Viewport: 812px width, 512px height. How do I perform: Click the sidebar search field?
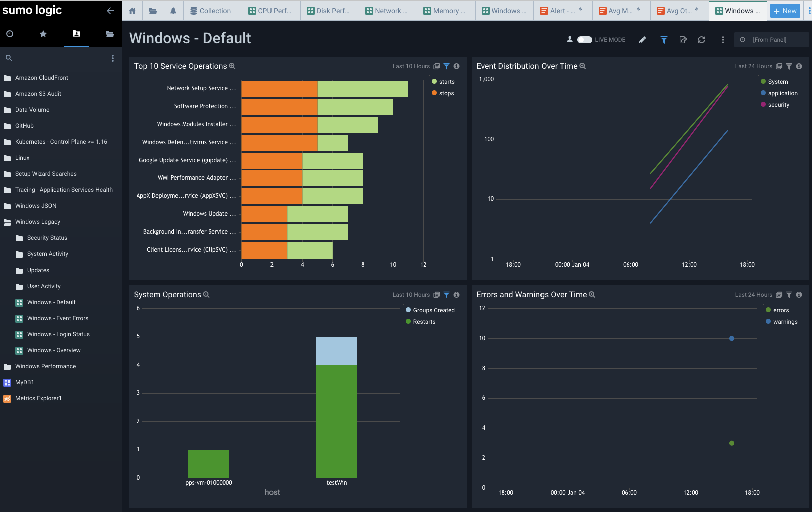[x=56, y=58]
